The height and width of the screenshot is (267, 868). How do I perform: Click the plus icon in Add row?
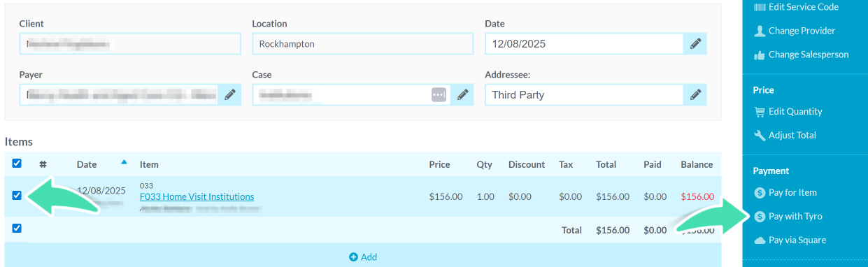point(353,257)
